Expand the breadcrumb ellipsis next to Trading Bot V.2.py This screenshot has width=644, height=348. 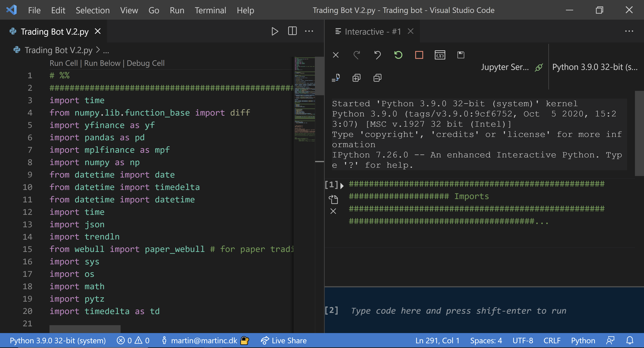[106, 50]
